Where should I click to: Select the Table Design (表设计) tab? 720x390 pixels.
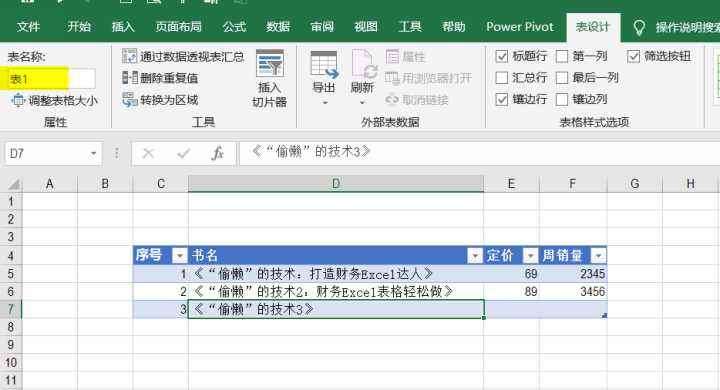pyautogui.click(x=593, y=27)
